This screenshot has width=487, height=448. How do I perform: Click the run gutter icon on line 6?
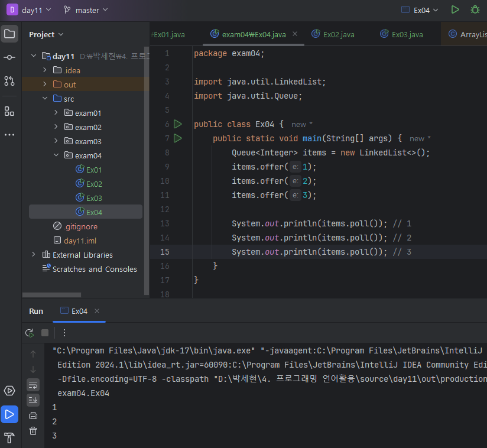178,124
